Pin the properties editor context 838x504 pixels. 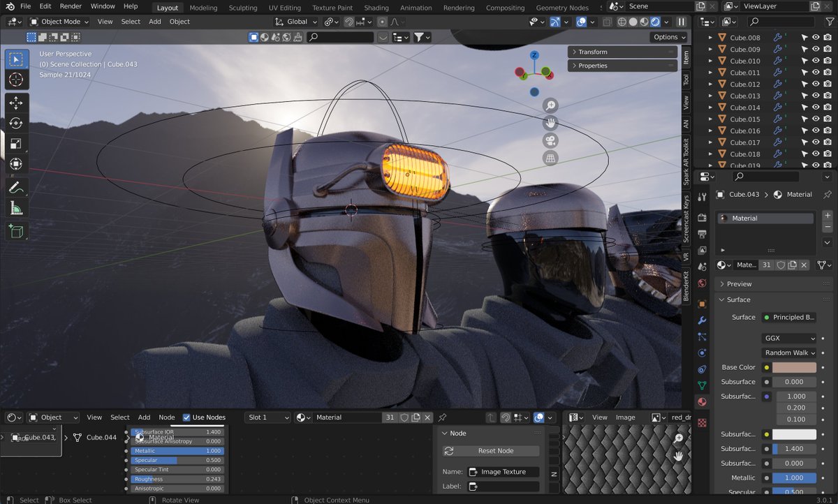[828, 194]
